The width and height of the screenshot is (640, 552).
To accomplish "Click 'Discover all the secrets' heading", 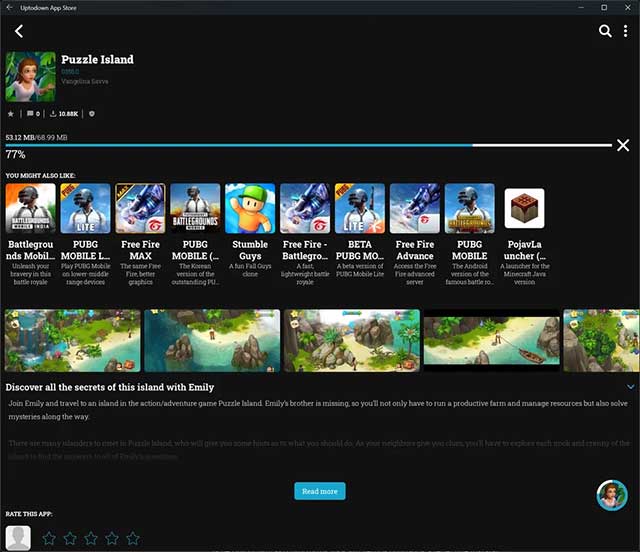I will pos(109,387).
